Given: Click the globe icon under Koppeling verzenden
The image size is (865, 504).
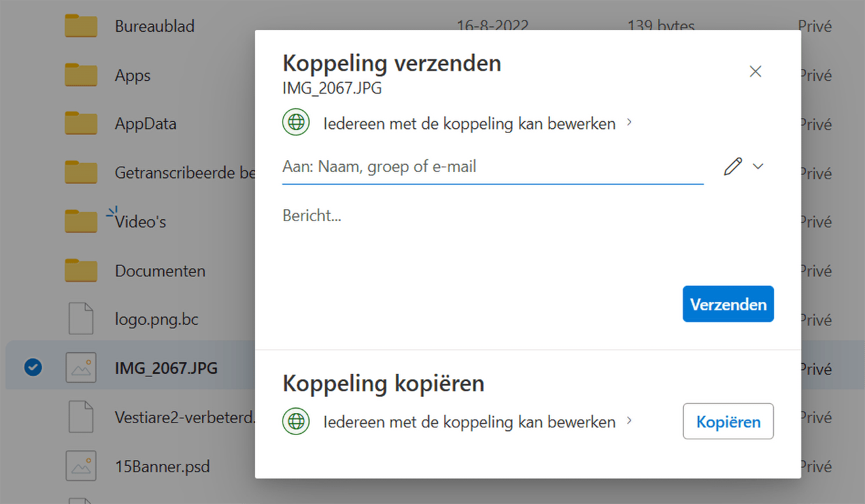Looking at the screenshot, I should [296, 123].
